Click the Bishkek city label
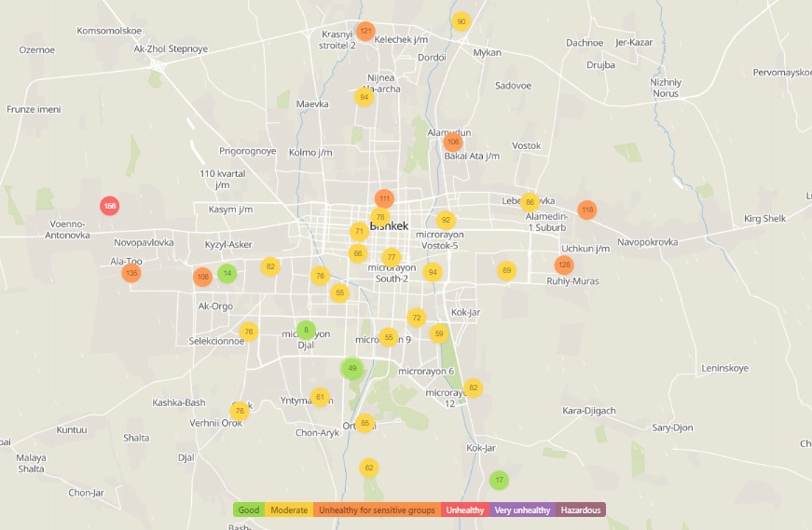This screenshot has width=812, height=530. pyautogui.click(x=391, y=226)
